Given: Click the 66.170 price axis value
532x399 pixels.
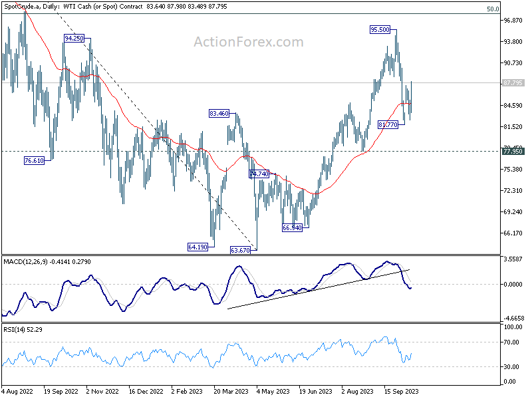Looking at the screenshot, I should (x=513, y=233).
